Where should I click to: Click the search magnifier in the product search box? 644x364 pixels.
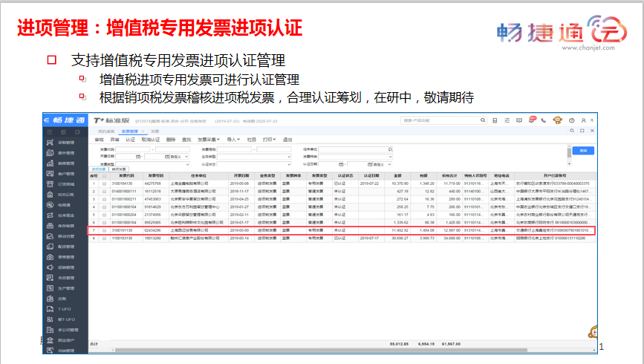[483, 120]
